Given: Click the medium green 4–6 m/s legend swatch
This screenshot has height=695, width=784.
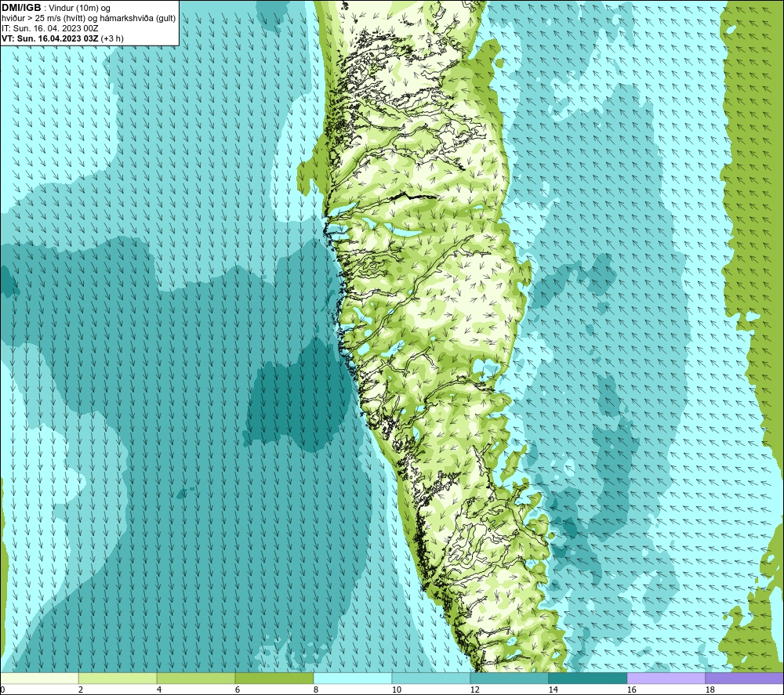Looking at the screenshot, I should [x=196, y=678].
